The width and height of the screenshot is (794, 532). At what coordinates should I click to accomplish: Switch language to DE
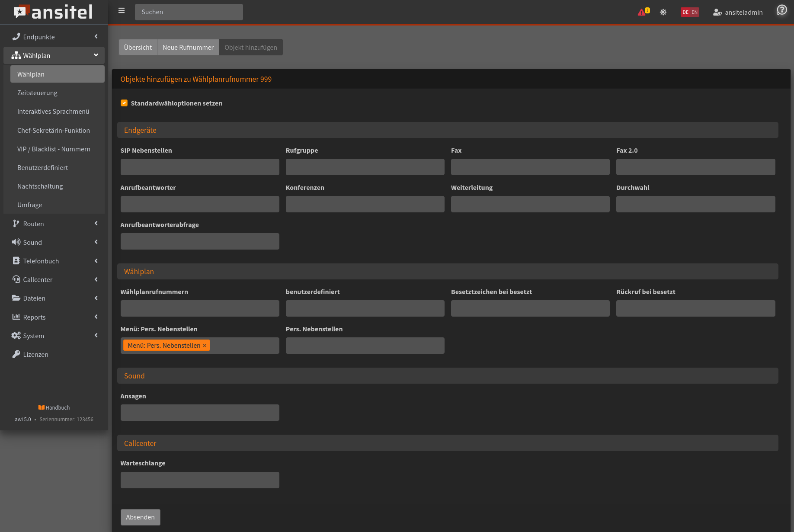pos(685,12)
